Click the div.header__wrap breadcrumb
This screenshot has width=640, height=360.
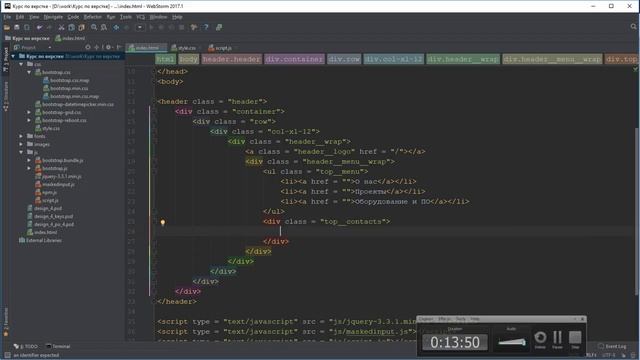tap(463, 59)
